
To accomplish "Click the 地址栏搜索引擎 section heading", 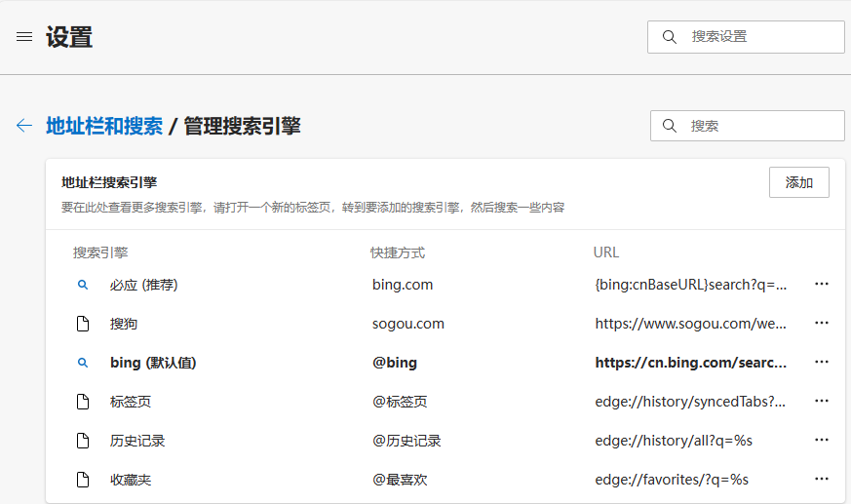I will coord(109,183).
